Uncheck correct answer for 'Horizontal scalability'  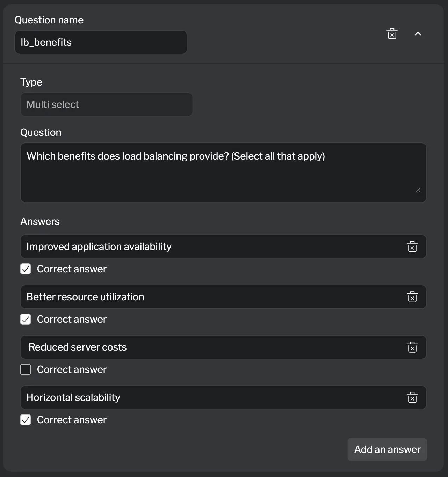(26, 420)
